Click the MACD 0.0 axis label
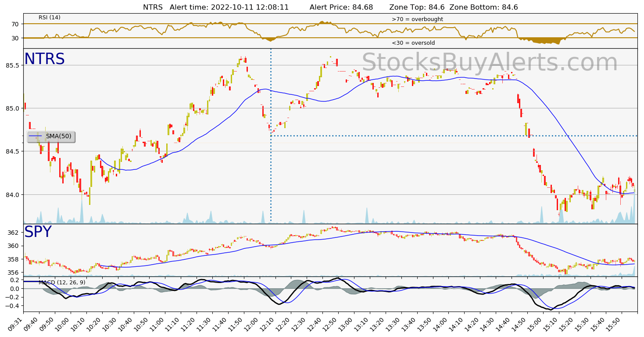644x337 pixels. point(14,288)
